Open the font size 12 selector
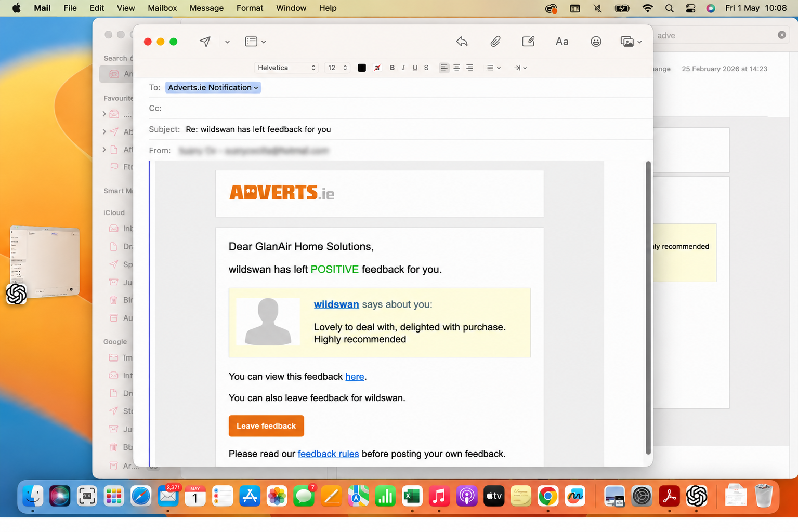Image resolution: width=798 pixels, height=532 pixels. coord(337,68)
